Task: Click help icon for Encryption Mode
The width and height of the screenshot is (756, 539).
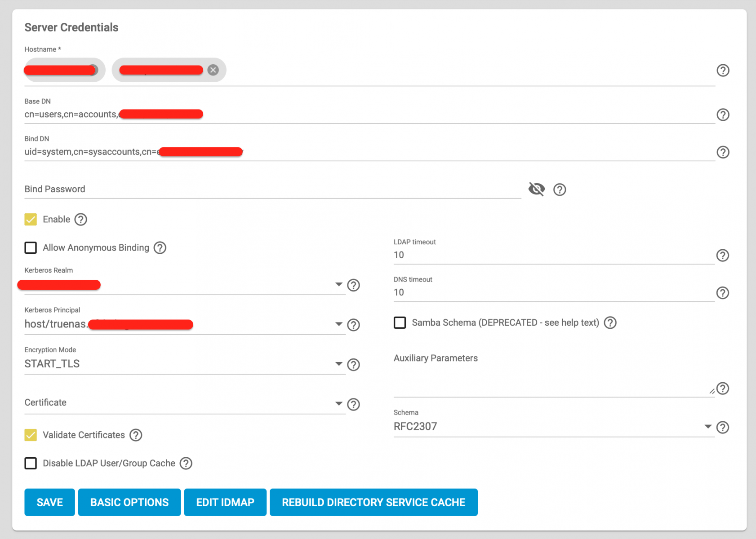Action: coord(354,365)
